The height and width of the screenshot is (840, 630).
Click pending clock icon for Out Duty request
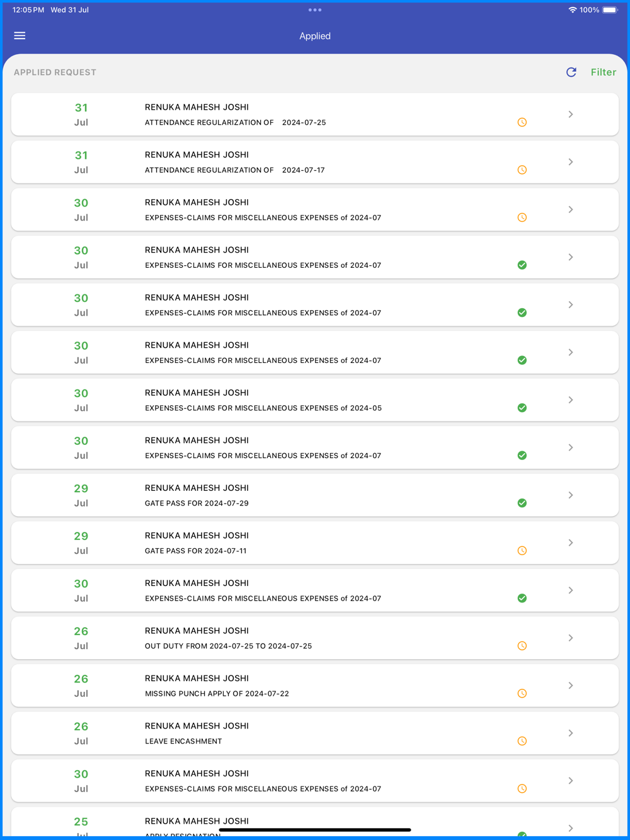click(x=522, y=646)
